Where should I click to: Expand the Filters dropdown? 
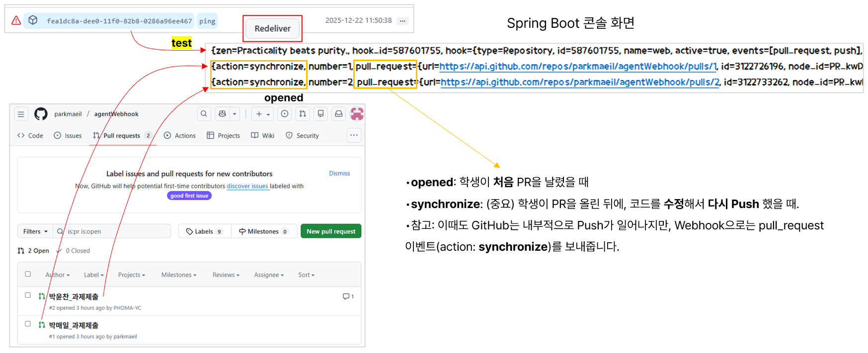[35, 231]
